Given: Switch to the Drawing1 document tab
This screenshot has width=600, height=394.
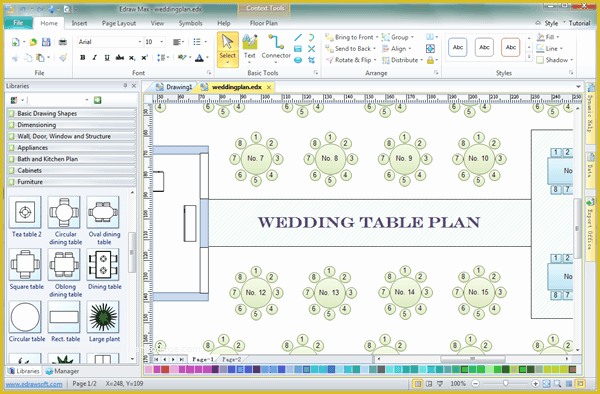Looking at the screenshot, I should pyautogui.click(x=174, y=87).
